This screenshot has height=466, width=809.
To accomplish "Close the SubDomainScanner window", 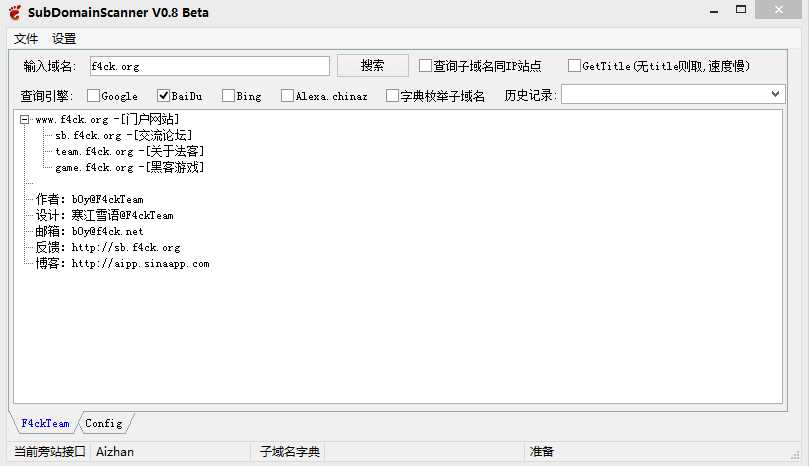I will click(x=779, y=9).
